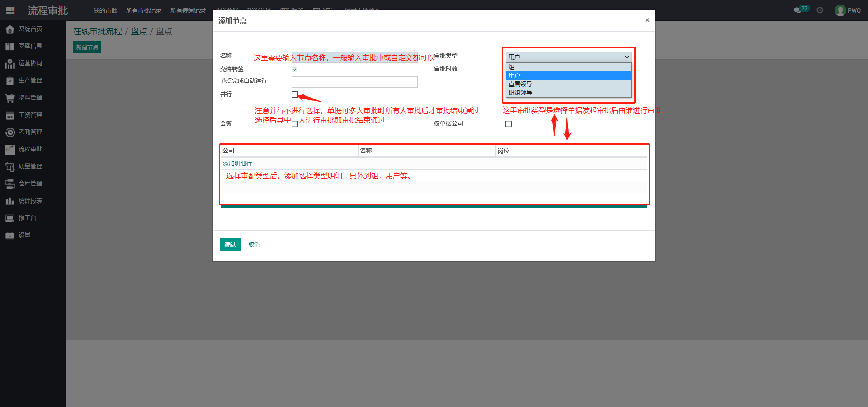
Task: Choose 直属领导 from the dropdown list
Action: 520,84
